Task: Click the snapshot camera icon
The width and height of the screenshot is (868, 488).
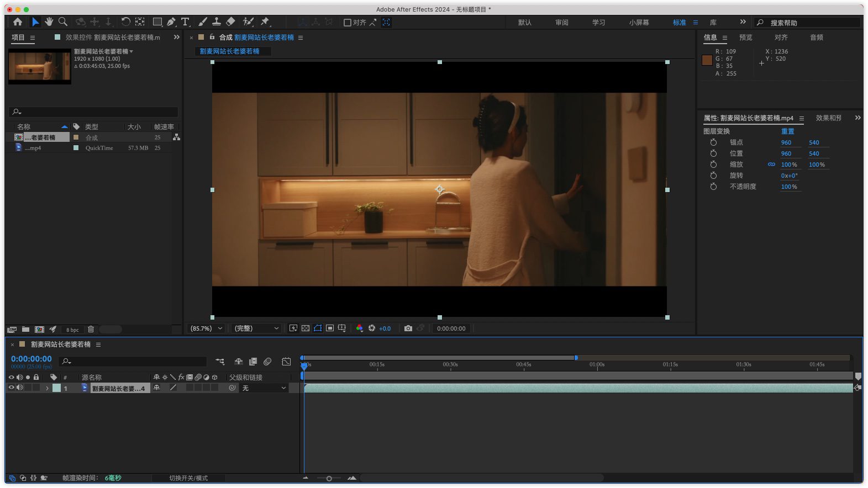Action: 408,328
